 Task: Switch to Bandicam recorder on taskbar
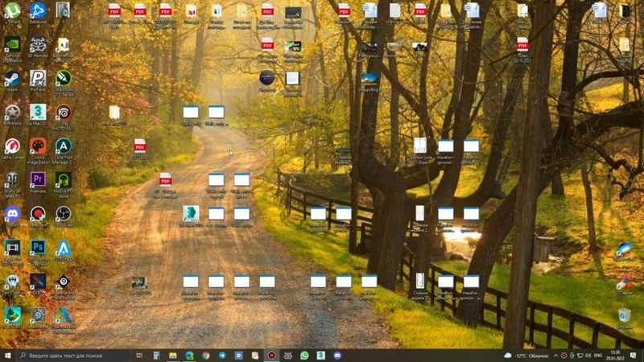pos(271,356)
